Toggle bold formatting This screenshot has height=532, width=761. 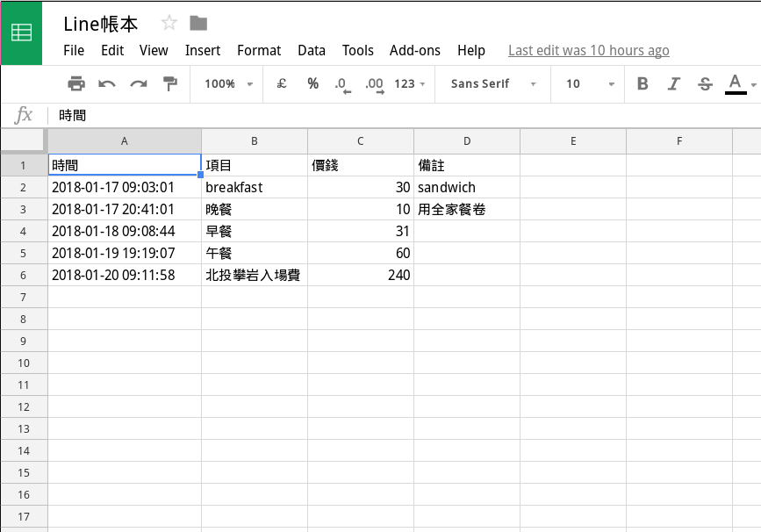pyautogui.click(x=643, y=84)
